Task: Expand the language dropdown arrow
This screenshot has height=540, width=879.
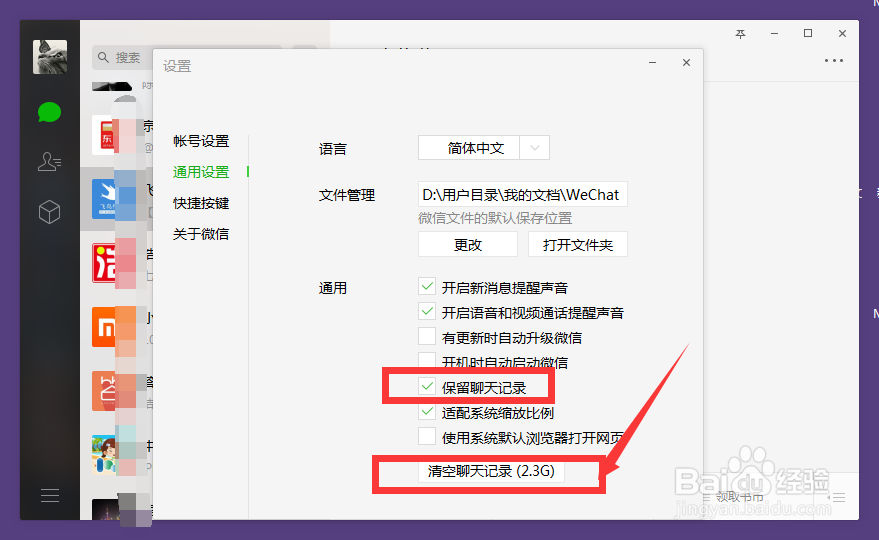Action: coord(534,148)
